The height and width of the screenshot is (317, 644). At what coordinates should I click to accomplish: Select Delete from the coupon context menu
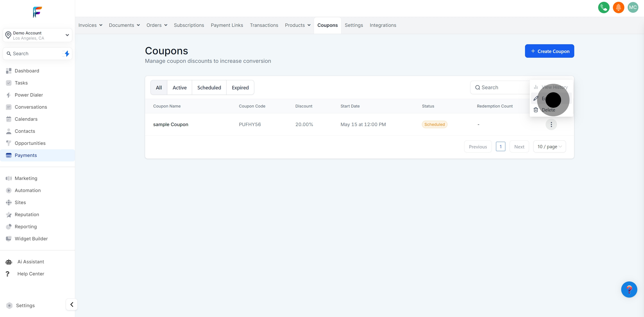548,110
